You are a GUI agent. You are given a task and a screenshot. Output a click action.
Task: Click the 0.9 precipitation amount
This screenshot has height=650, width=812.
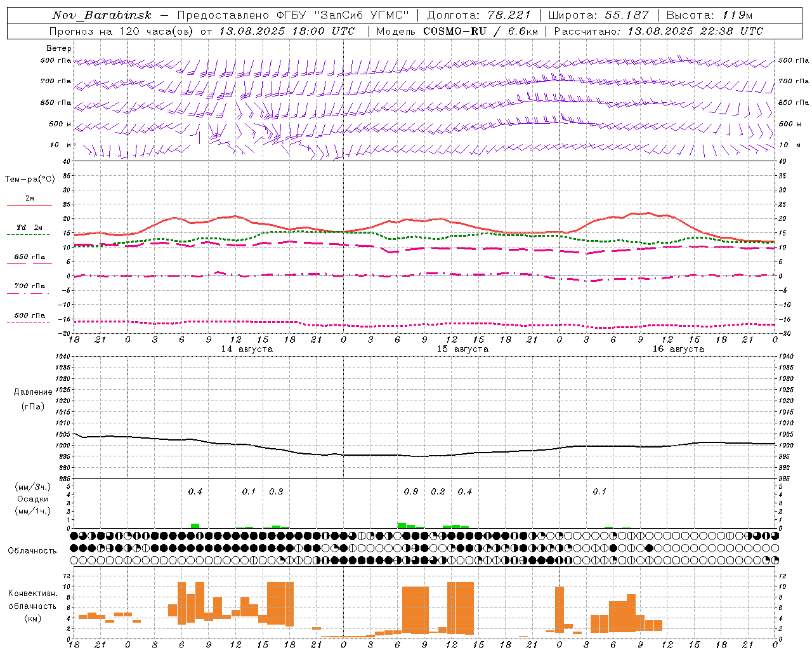tap(411, 492)
